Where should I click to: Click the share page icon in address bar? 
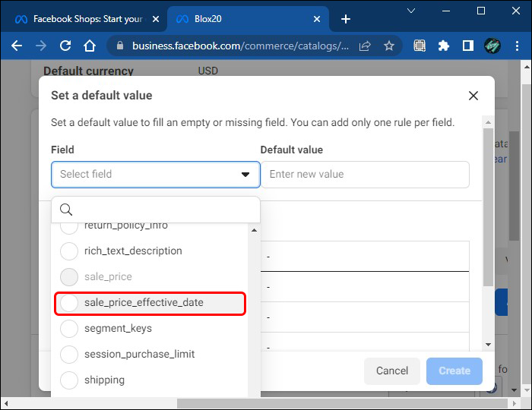[x=366, y=46]
